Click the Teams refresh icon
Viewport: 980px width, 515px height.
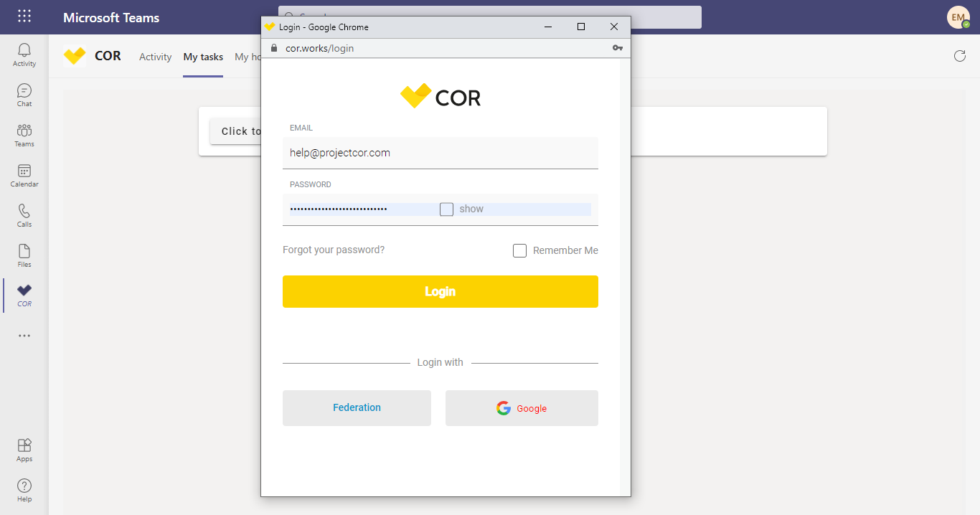point(960,56)
